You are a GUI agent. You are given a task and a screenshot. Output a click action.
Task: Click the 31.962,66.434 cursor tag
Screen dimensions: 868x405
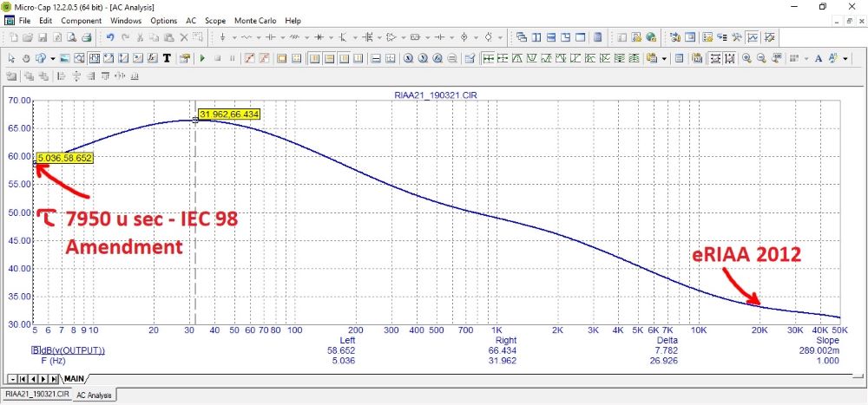pyautogui.click(x=229, y=114)
